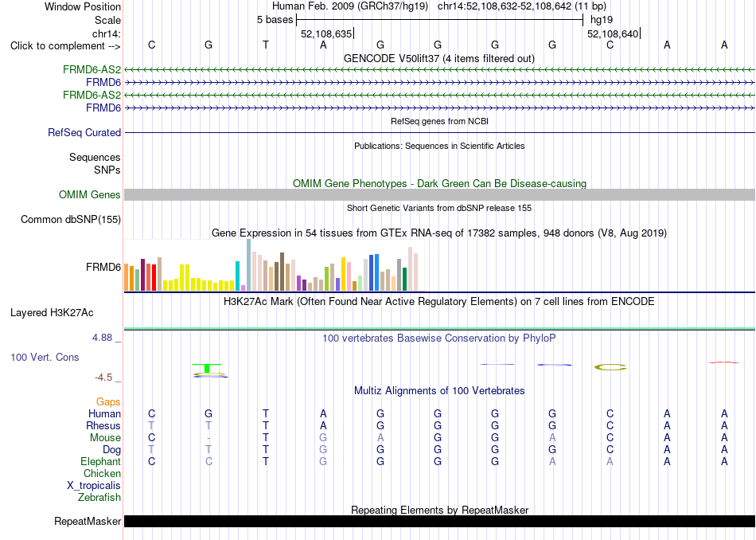Screen dimensions: 756x540
Task: Click the dash gap in the Mouse alignment row
Action: click(x=208, y=438)
